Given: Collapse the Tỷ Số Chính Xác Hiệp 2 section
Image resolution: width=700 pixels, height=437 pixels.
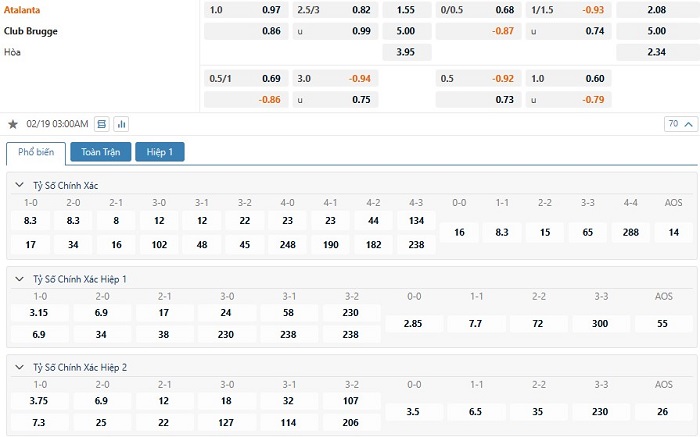Looking at the screenshot, I should pos(19,367).
